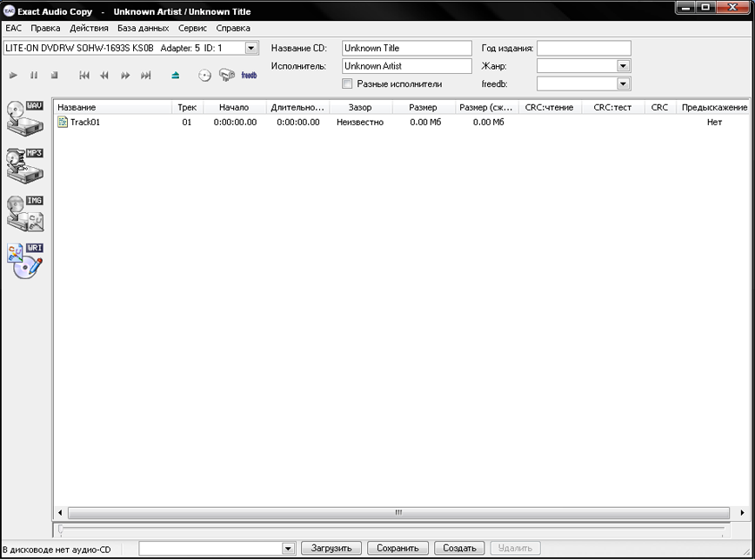Click the Stop playback button

55,75
